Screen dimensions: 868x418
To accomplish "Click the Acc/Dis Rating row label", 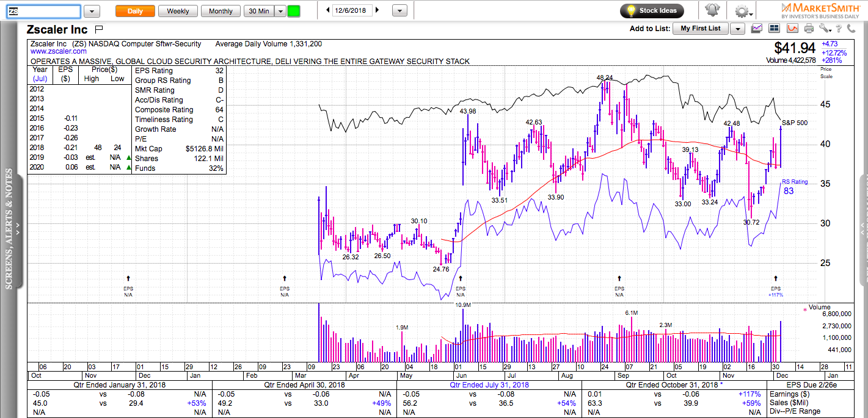I will tap(160, 100).
